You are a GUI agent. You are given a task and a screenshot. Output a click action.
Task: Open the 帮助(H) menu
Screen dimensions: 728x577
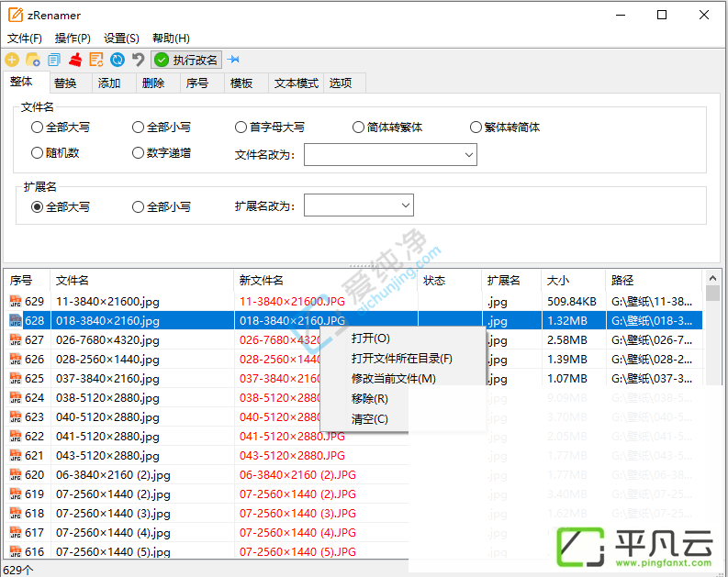171,38
